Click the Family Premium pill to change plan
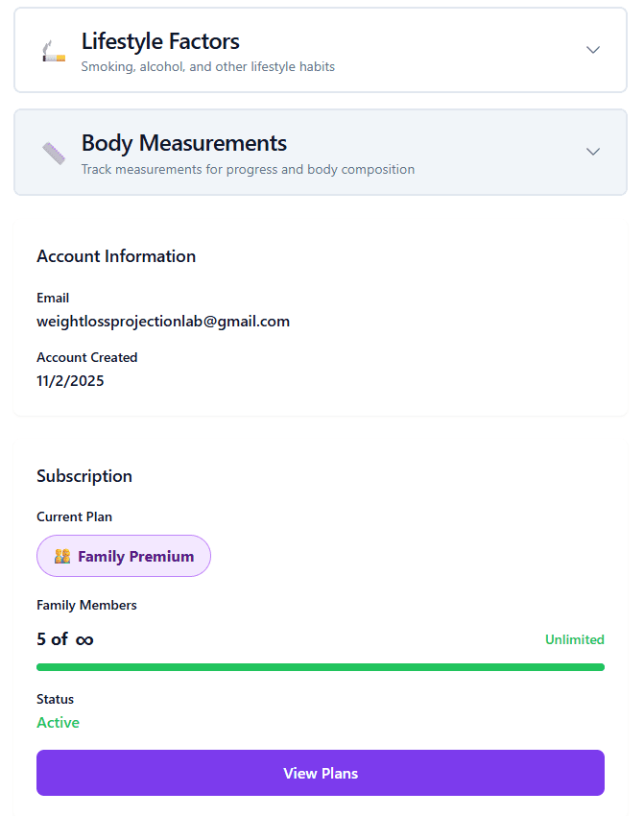The height and width of the screenshot is (816, 644). (x=123, y=555)
